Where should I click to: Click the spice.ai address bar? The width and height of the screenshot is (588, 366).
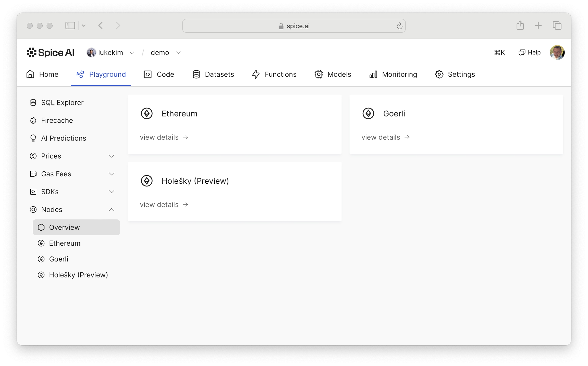tap(293, 26)
